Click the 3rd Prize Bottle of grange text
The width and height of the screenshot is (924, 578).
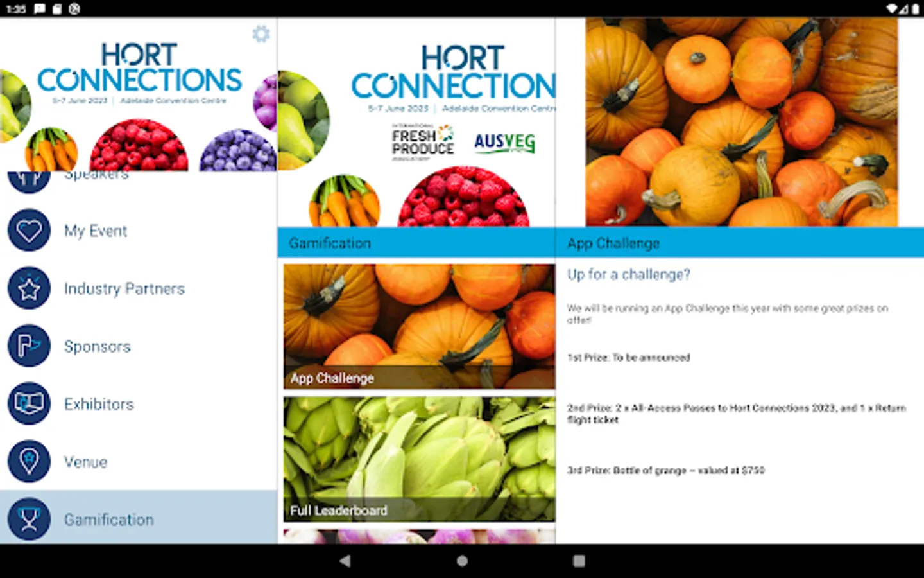coord(665,470)
